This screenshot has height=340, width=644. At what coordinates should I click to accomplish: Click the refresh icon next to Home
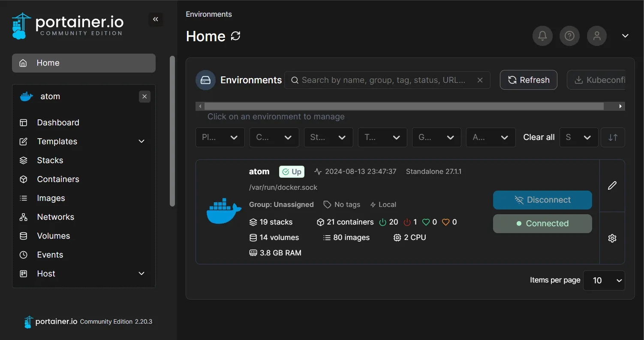pyautogui.click(x=235, y=36)
